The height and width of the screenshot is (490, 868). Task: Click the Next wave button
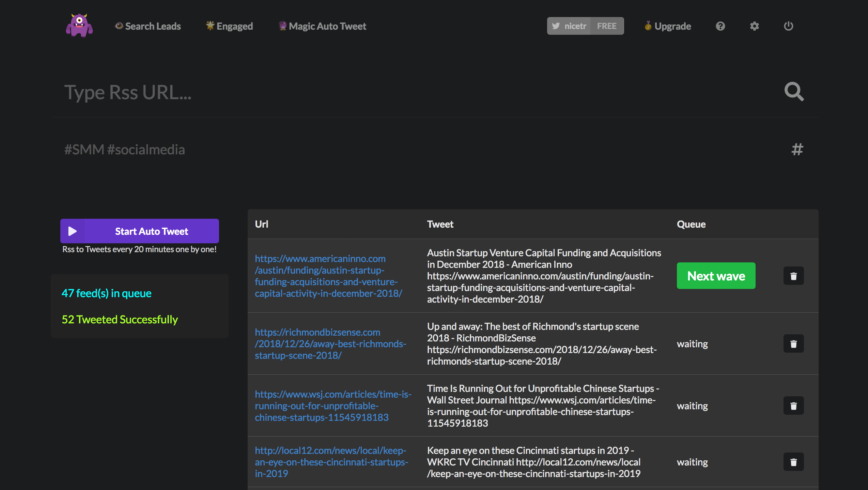click(716, 276)
